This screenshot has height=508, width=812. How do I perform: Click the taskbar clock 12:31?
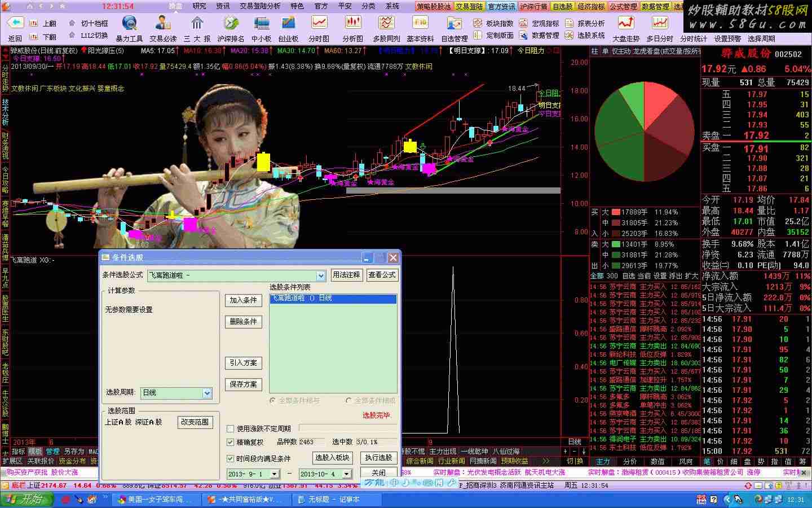pos(796,500)
